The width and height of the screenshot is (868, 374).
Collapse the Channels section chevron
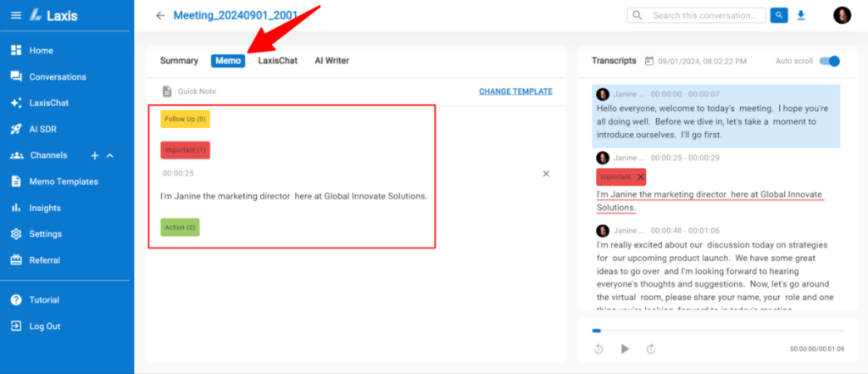[x=109, y=155]
